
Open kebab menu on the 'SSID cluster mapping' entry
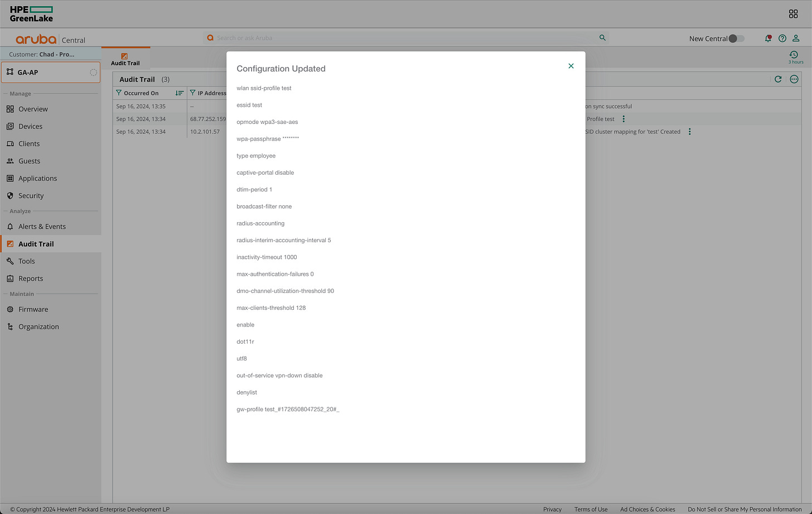[690, 131]
